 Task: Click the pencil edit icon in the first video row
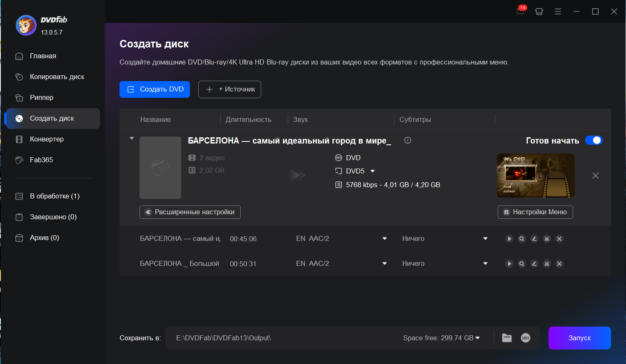(x=534, y=239)
